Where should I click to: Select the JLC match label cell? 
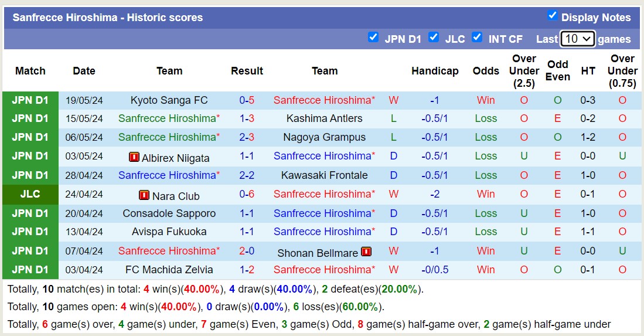30,194
